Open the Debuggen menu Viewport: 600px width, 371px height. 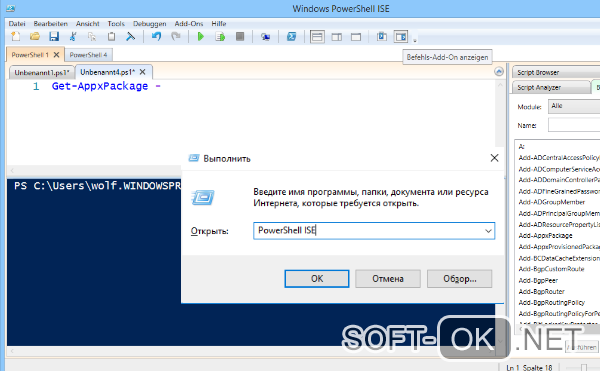150,24
